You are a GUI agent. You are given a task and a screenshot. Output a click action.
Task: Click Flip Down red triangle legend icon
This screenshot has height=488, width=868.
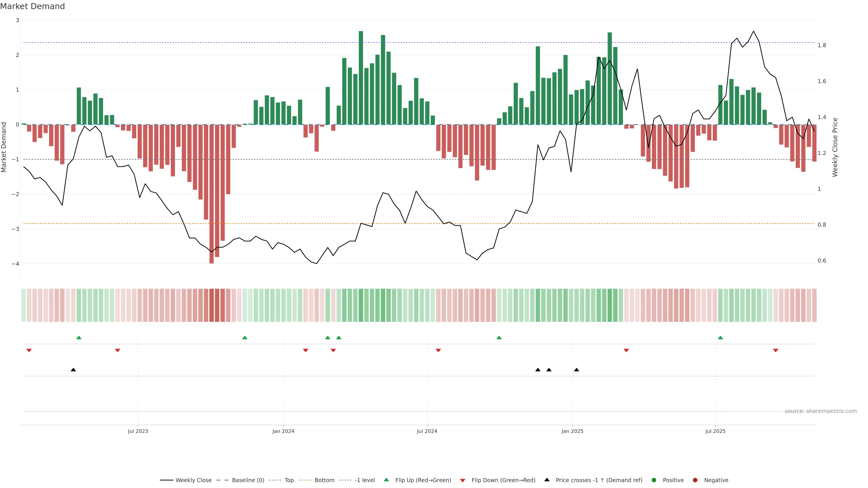click(463, 480)
